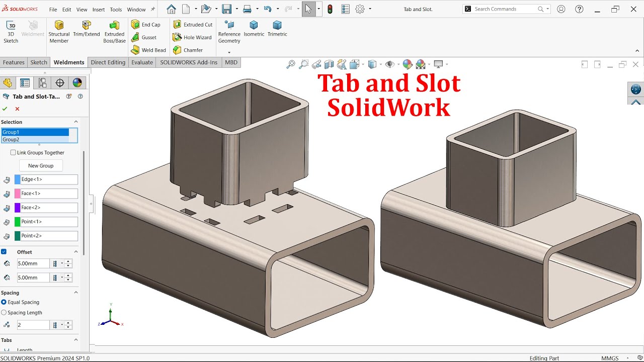Collapse the Spacing section chevron
Image resolution: width=644 pixels, height=362 pixels.
pyautogui.click(x=76, y=293)
